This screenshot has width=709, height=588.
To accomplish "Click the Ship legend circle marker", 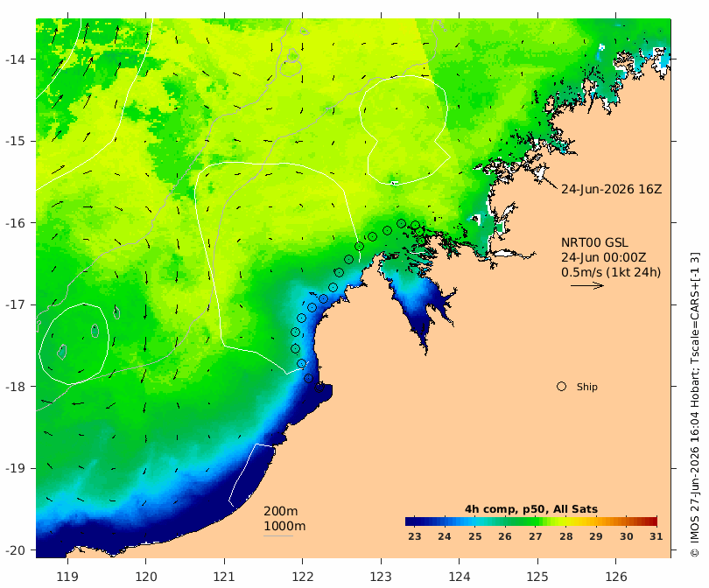I will point(561,387).
